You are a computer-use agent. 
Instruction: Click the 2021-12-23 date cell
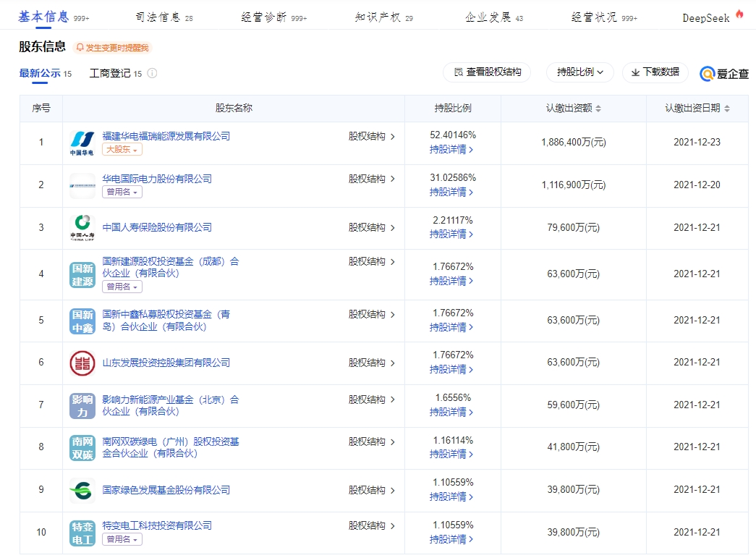697,143
